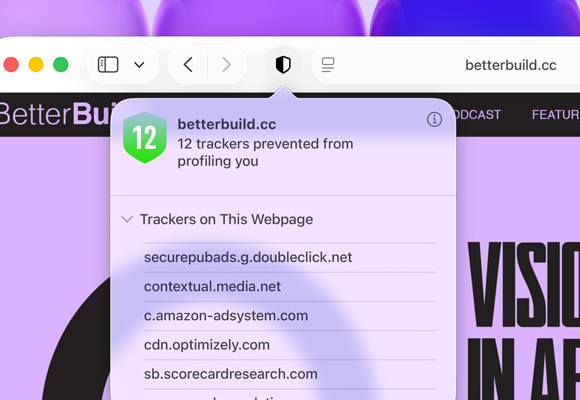Expand the sidebar options chevron

click(139, 65)
